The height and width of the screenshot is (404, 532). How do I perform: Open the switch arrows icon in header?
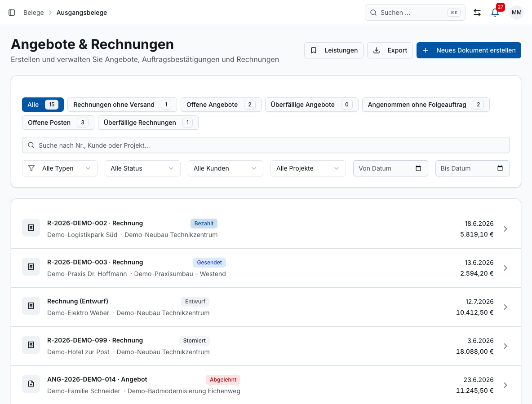pos(477,13)
